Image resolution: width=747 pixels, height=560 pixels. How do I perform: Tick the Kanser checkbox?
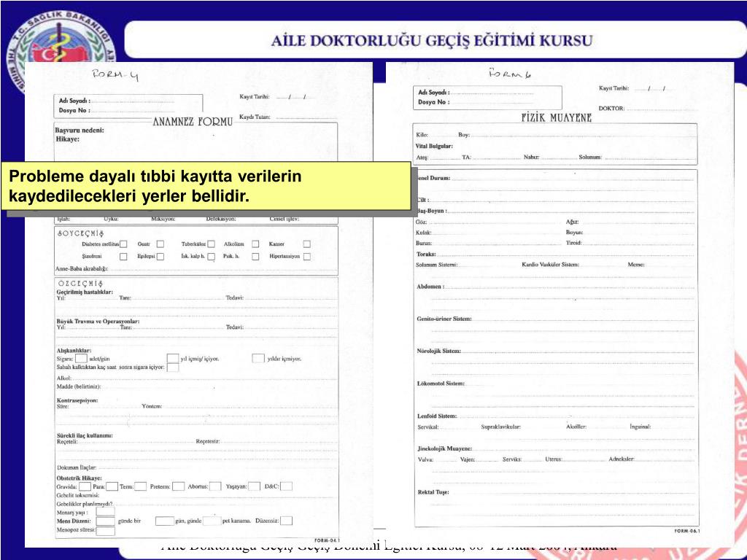[307, 244]
